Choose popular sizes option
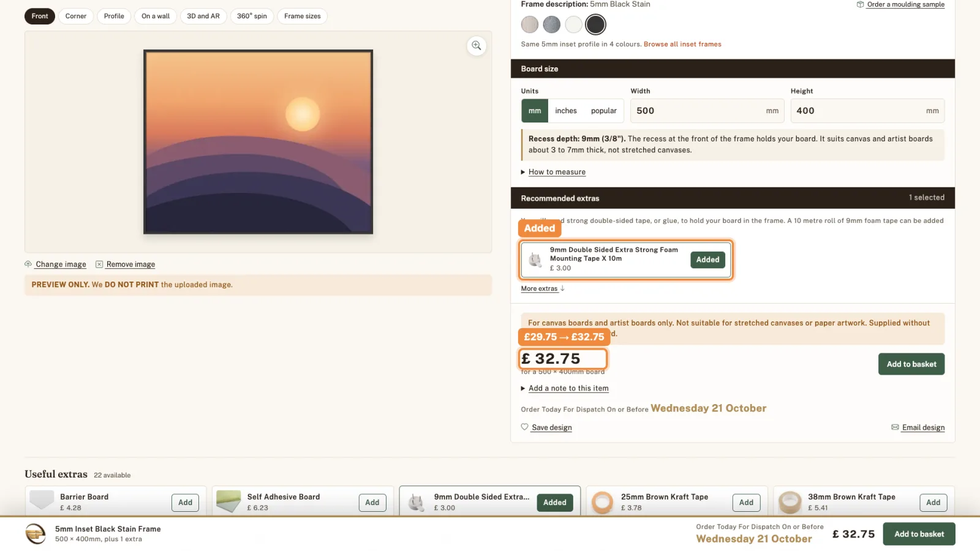The height and width of the screenshot is (551, 980). [x=604, y=111]
